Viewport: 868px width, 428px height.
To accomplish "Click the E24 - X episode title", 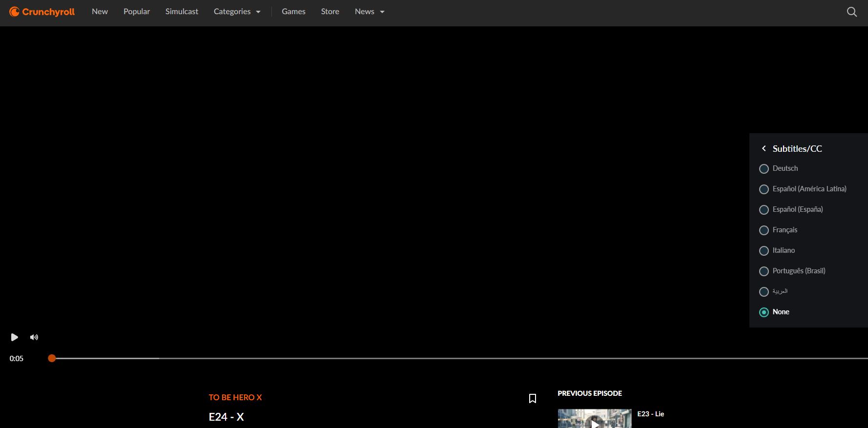I will click(226, 417).
